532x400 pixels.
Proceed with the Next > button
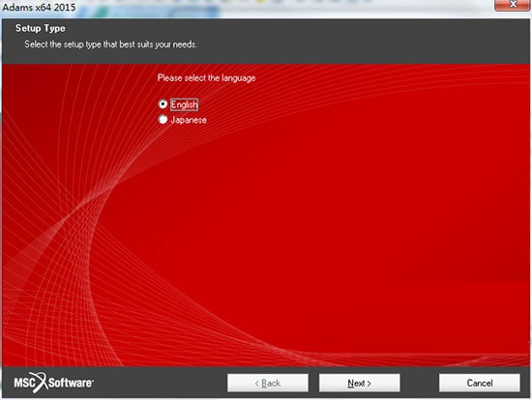coord(359,383)
